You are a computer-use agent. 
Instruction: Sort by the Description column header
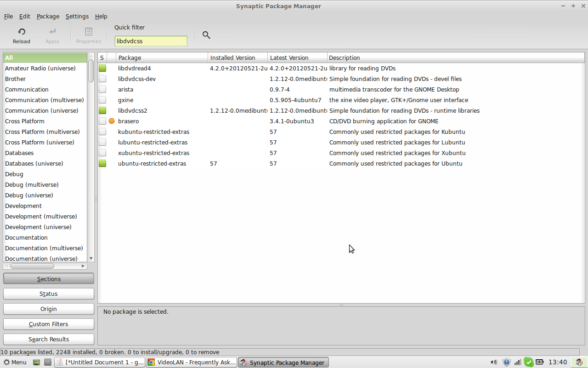point(456,57)
